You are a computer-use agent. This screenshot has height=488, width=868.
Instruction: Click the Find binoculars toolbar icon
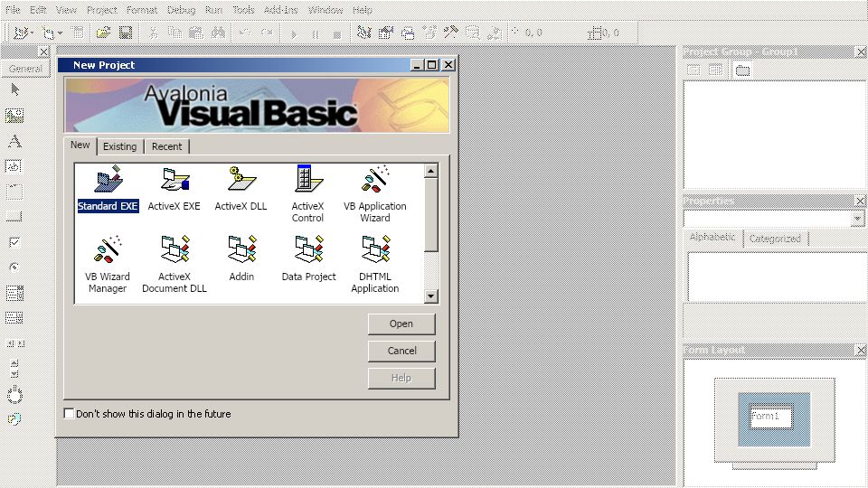[218, 33]
